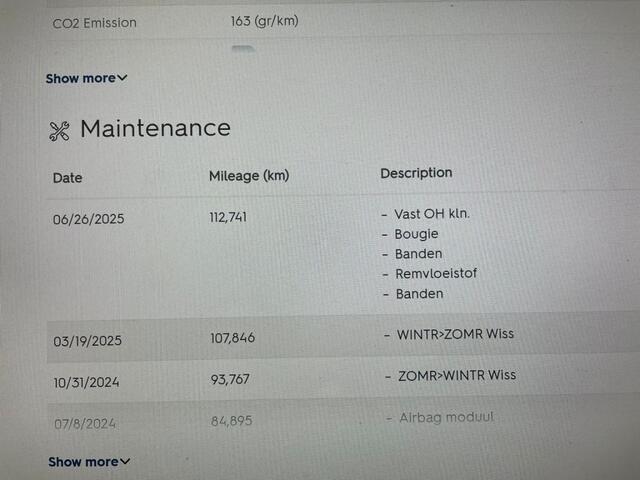Click the Maintenance wrench icon

59,131
